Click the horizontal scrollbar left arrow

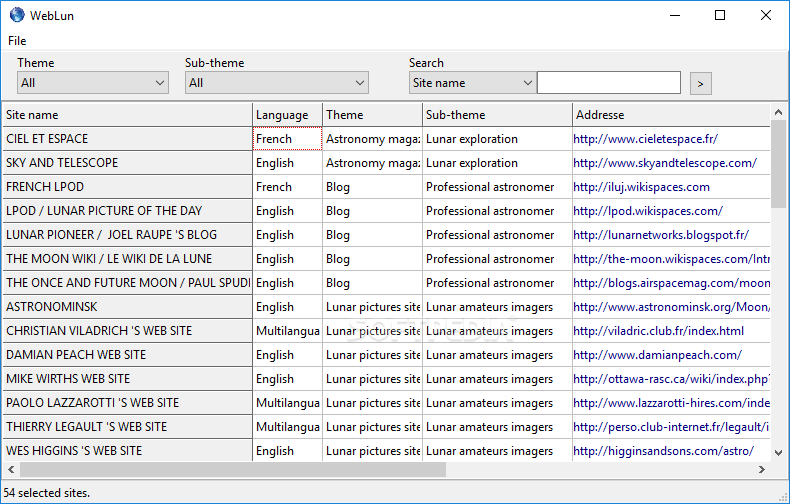(x=11, y=470)
